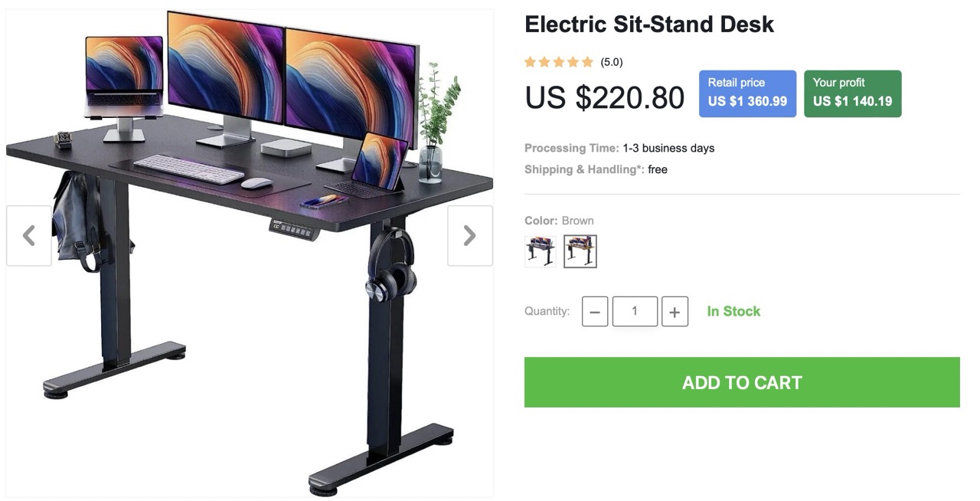Screen dimensions: 980x501
Task: Click the Shipping & Handling info line
Action: coord(596,169)
